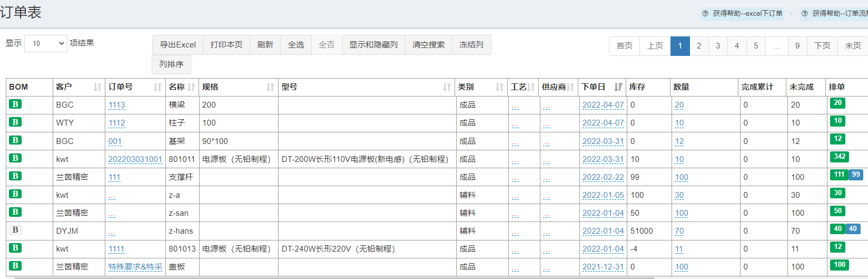The width and height of the screenshot is (868, 279).
Task: Sort by 下单日 using its sort icon
Action: (618, 87)
